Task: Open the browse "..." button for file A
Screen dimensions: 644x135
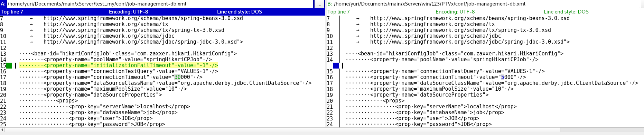Action: tap(319, 4)
